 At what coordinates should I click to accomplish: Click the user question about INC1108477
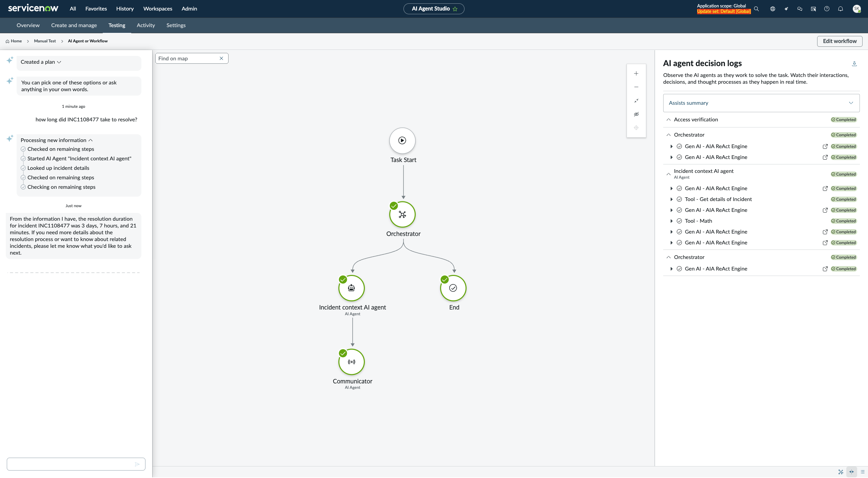86,120
